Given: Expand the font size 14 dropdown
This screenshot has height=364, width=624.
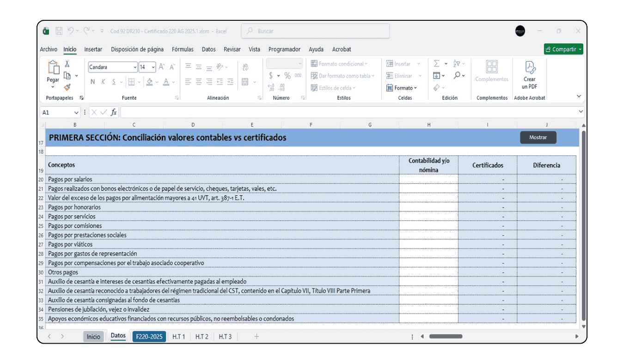Looking at the screenshot, I should pyautogui.click(x=153, y=66).
